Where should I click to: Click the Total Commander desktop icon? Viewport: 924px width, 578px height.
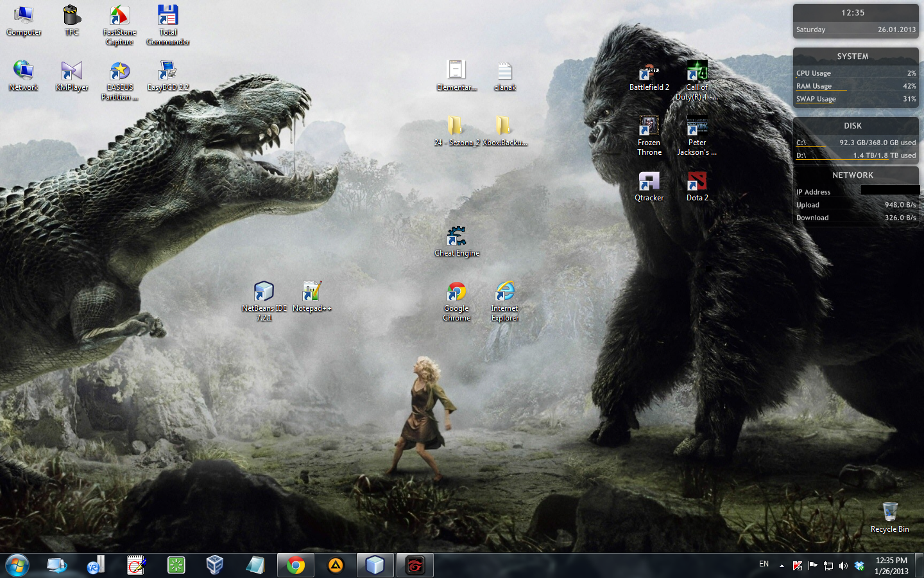[x=167, y=17]
